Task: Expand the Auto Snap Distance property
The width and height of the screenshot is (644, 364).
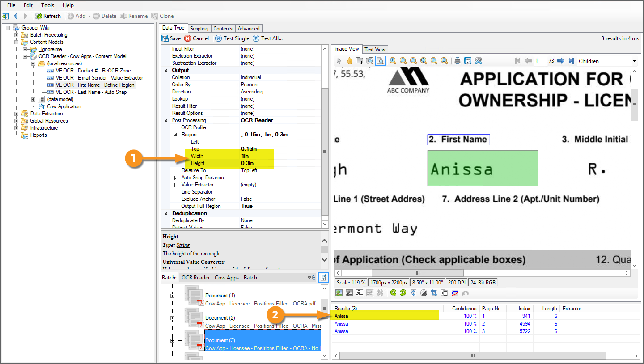Action: click(175, 178)
